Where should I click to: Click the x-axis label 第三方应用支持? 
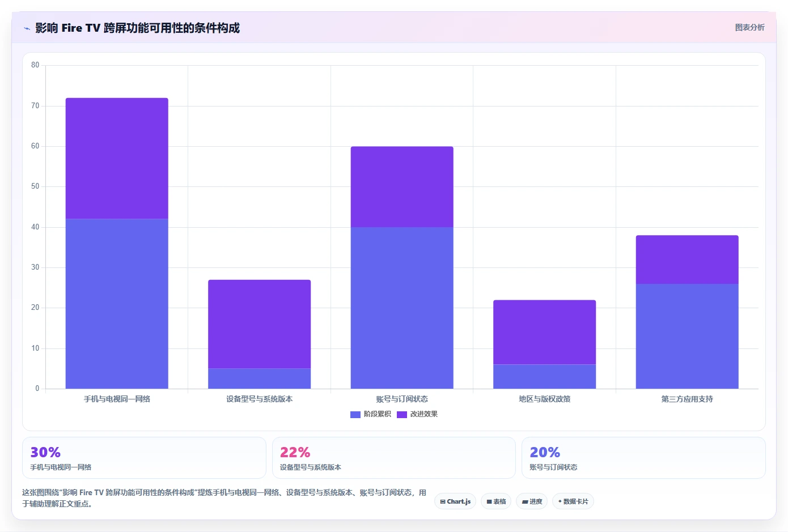687,399
